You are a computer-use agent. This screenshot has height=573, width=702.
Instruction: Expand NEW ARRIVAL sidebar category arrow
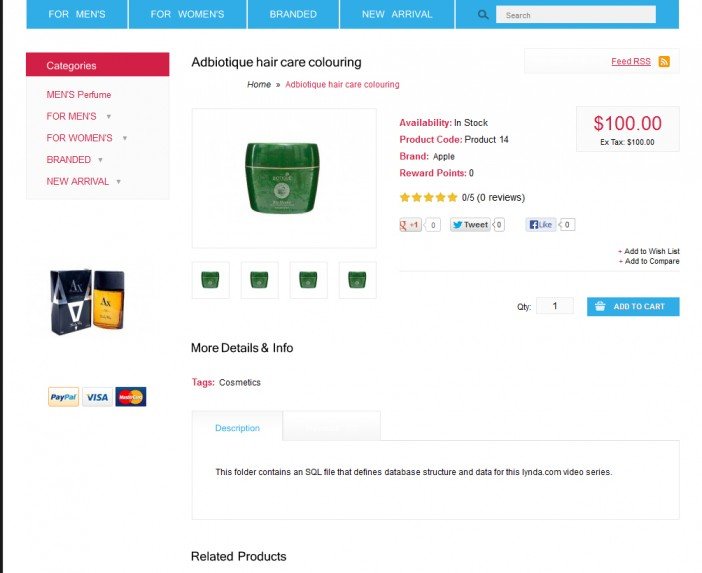click(118, 182)
